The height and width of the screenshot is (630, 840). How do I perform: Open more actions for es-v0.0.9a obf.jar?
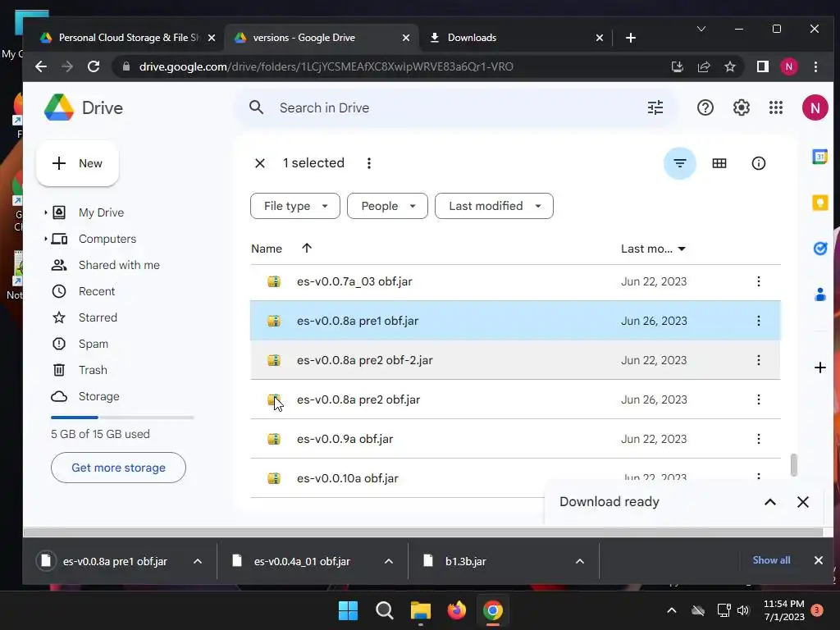758,439
